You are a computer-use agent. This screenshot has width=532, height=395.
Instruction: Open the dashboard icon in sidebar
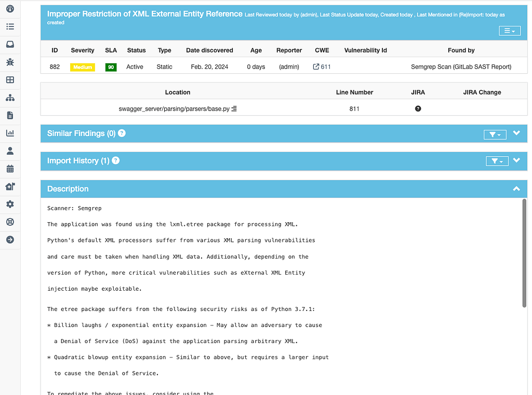point(10,8)
